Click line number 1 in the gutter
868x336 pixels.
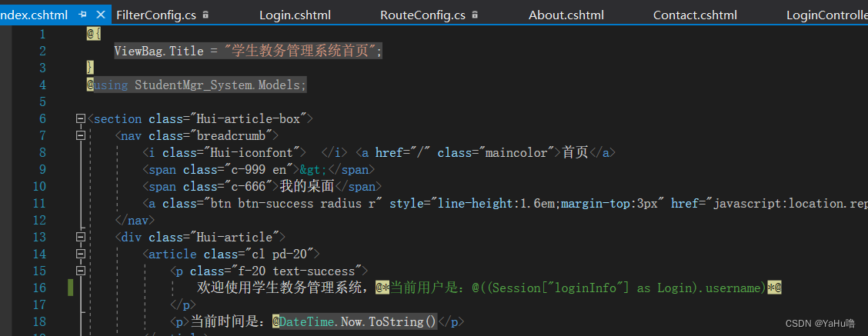coord(42,35)
